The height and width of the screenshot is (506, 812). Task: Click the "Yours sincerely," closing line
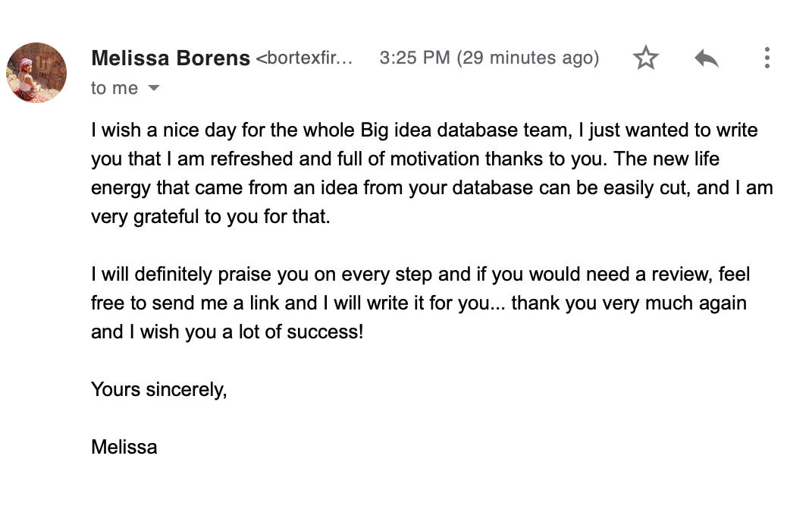pyautogui.click(x=159, y=389)
